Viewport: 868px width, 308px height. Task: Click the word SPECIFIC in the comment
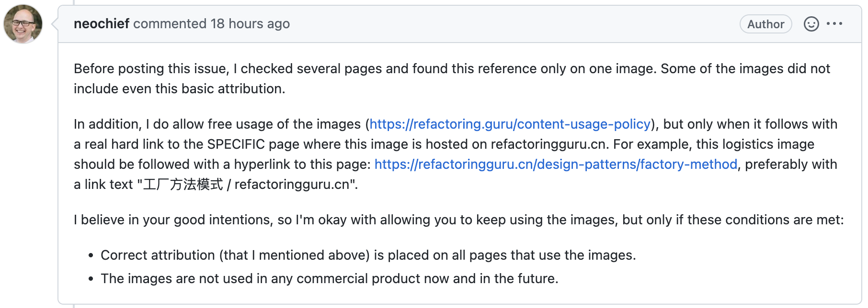pyautogui.click(x=236, y=144)
